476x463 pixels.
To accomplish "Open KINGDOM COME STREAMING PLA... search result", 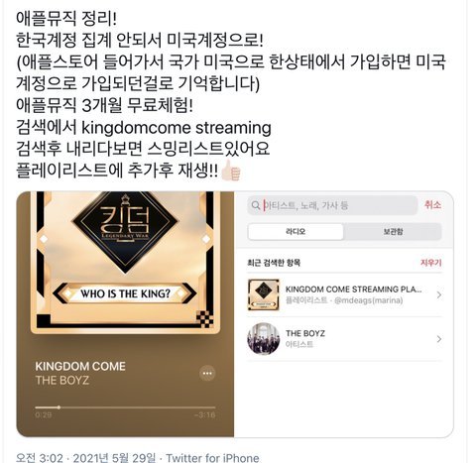I will [344, 294].
